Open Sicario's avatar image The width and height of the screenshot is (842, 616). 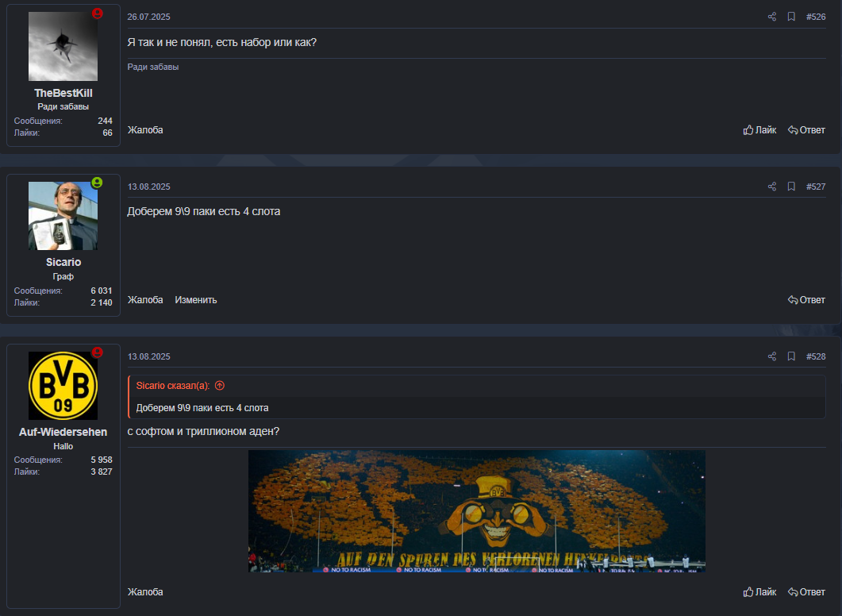point(63,216)
